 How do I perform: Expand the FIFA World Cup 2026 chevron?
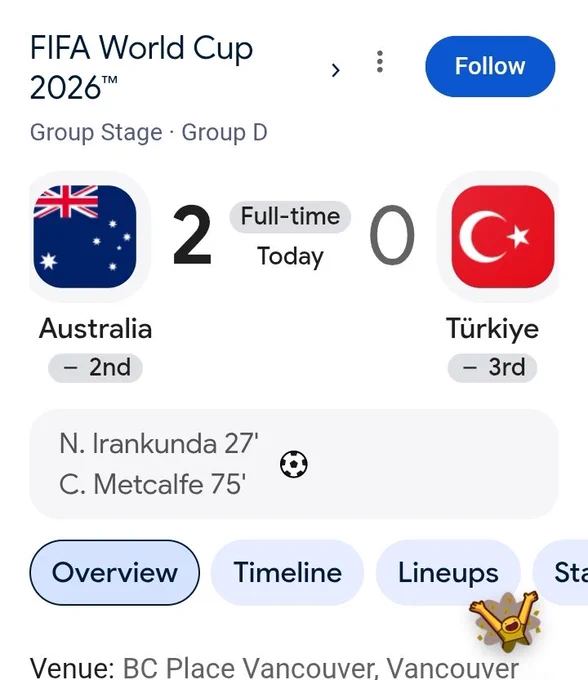point(335,70)
